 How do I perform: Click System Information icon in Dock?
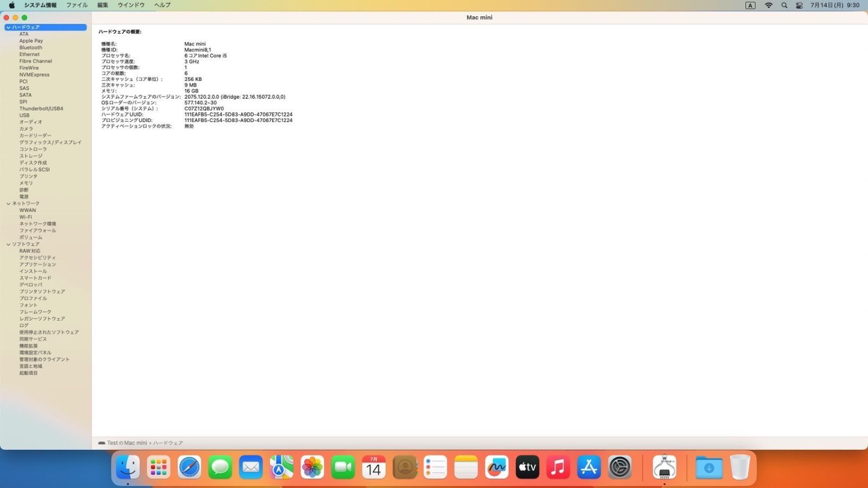point(664,467)
